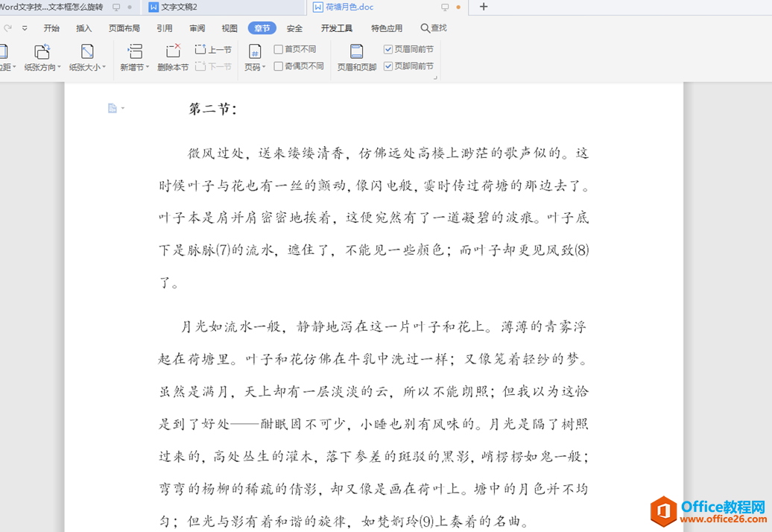
Task: Open the 安全 (Security) ribbon tab
Action: [x=294, y=28]
